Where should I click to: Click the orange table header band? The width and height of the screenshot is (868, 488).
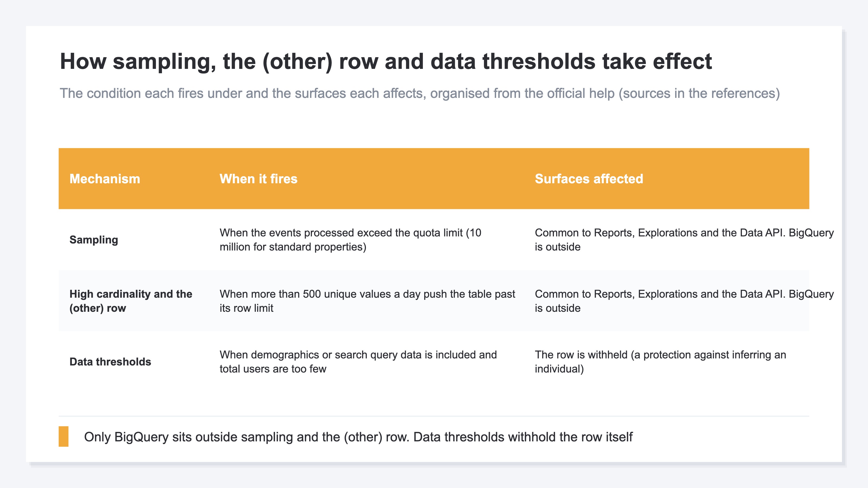click(x=434, y=178)
